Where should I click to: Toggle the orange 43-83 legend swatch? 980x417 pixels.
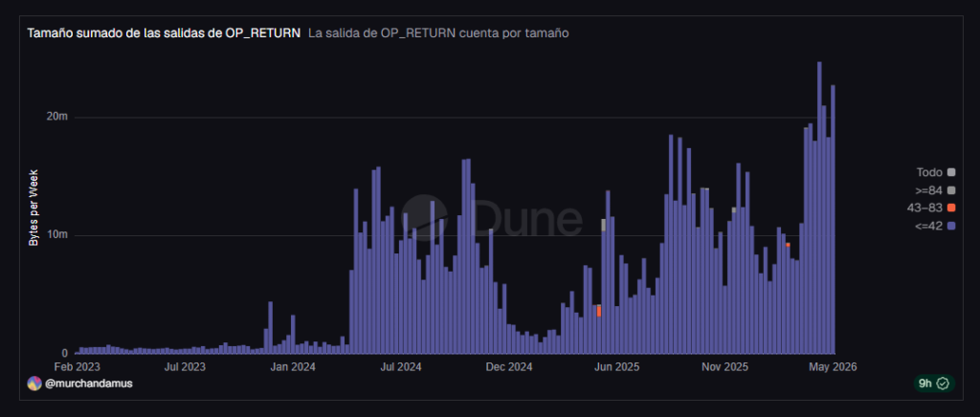click(951, 208)
